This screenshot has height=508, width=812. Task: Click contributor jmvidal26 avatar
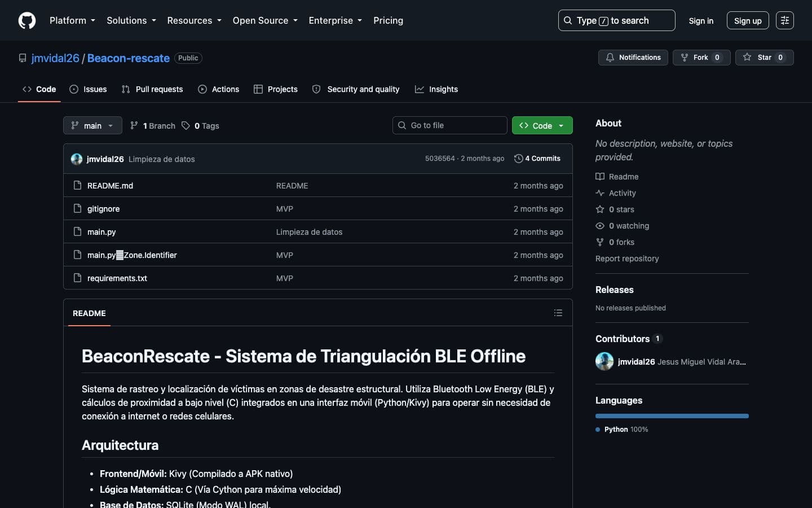point(604,361)
